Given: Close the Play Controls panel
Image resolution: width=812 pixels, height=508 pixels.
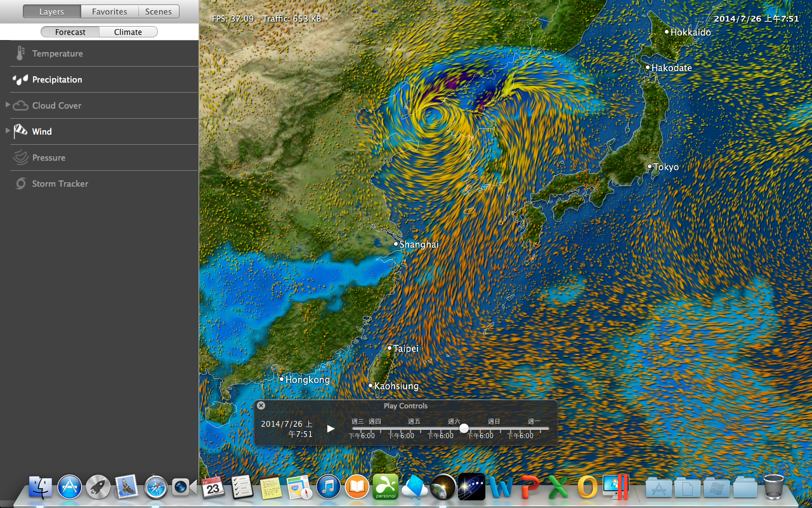Looking at the screenshot, I should coord(261,406).
